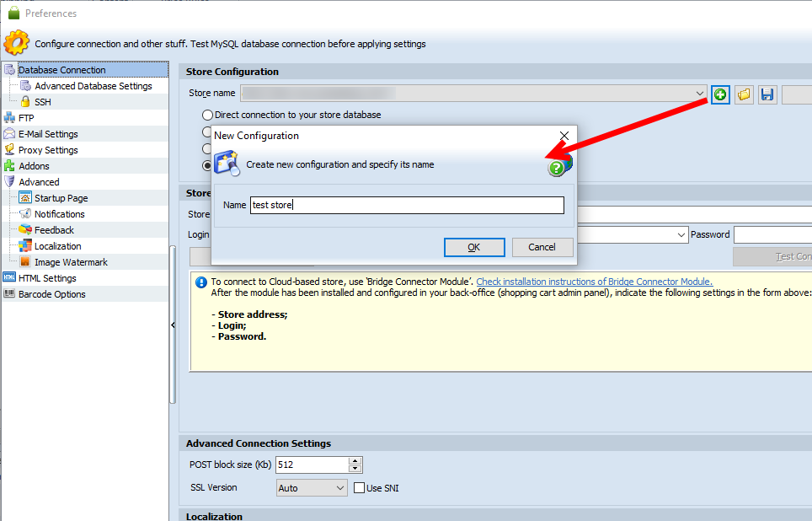Click the Addons puzzle icon
Viewport: 812px width, 521px height.
[x=9, y=166]
